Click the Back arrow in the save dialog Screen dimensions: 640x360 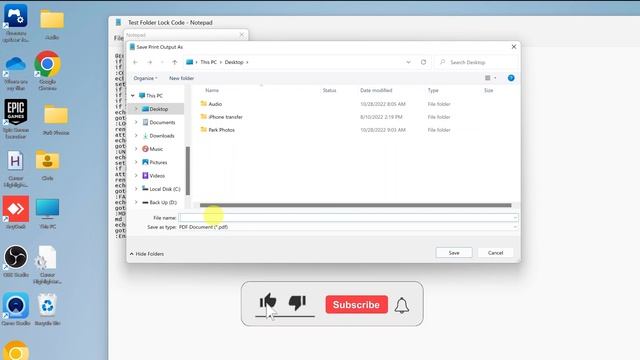(x=136, y=62)
